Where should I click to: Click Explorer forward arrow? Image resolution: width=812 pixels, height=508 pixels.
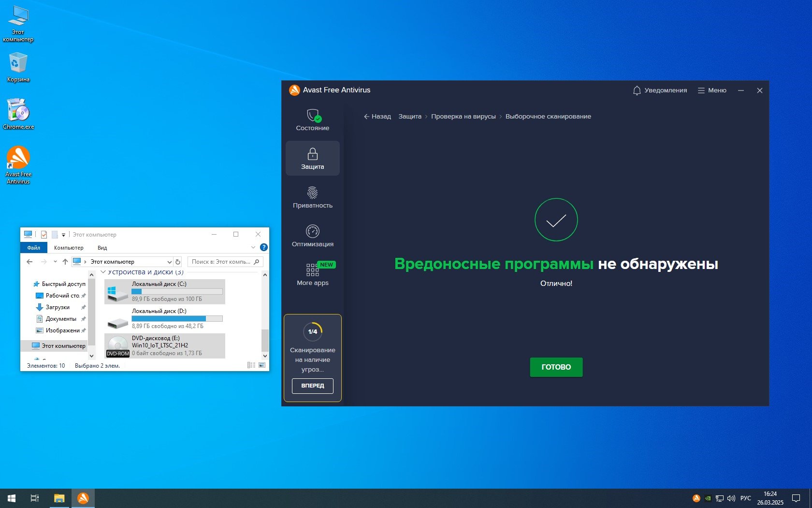tap(44, 262)
